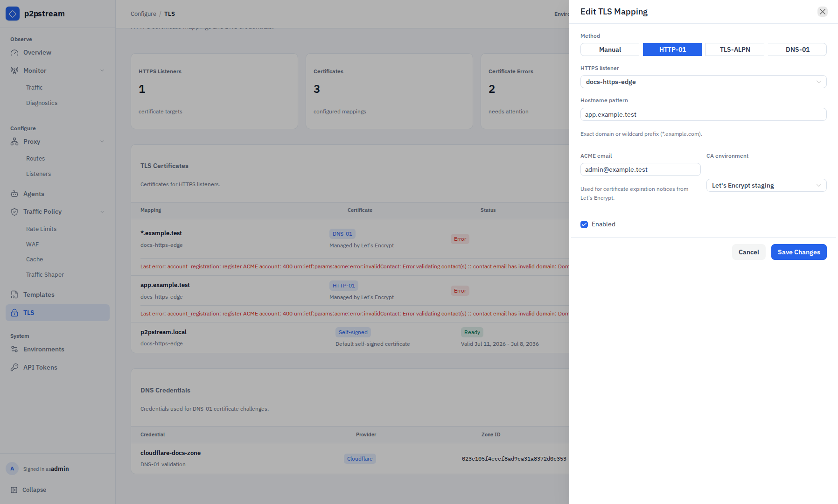The image size is (838, 504).
Task: Open the CA environment dropdown
Action: point(766,185)
